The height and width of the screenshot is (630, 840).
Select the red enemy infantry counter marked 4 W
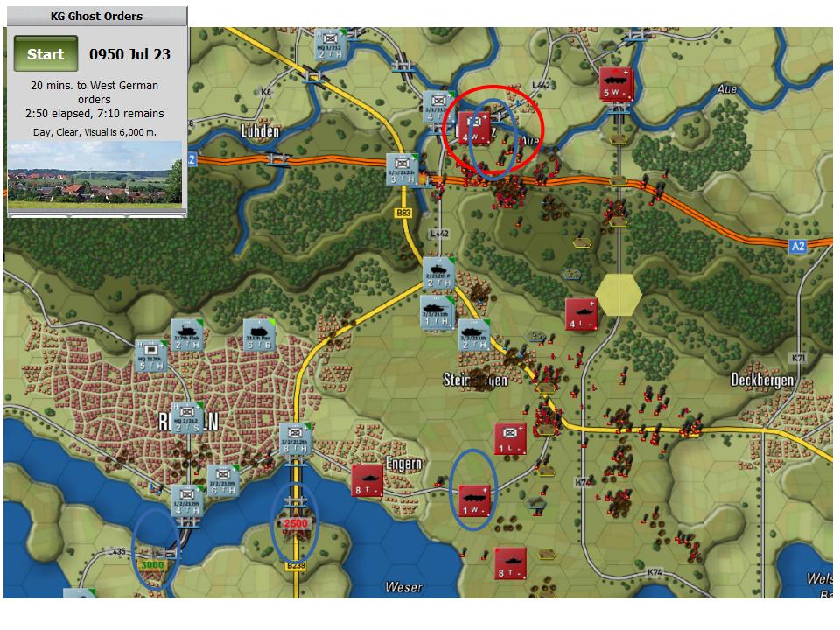(474, 128)
